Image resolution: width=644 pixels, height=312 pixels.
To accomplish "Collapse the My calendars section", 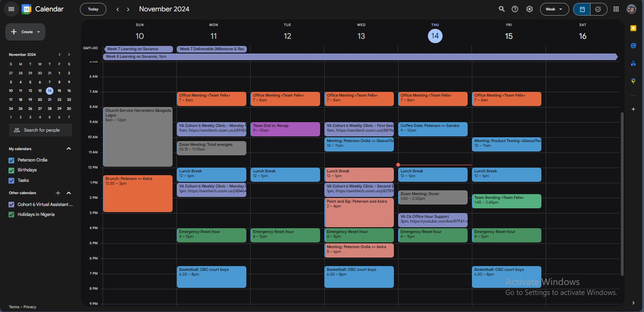I will coord(69,149).
